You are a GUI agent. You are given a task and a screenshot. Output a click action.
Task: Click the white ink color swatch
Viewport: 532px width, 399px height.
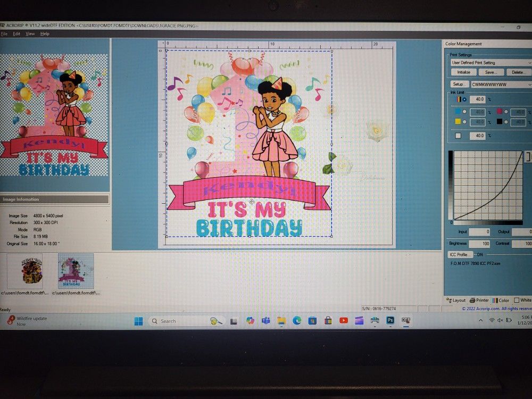458,136
